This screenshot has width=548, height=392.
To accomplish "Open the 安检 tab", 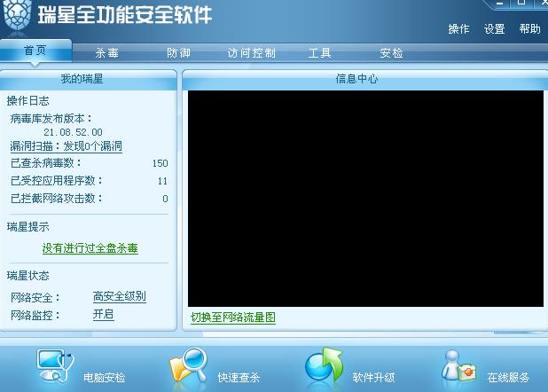I will coord(392,53).
